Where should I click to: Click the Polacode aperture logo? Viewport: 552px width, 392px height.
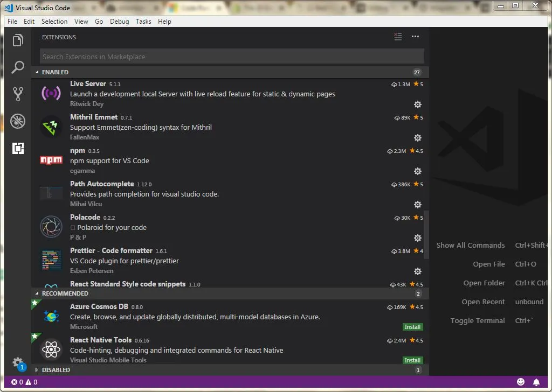[51, 227]
